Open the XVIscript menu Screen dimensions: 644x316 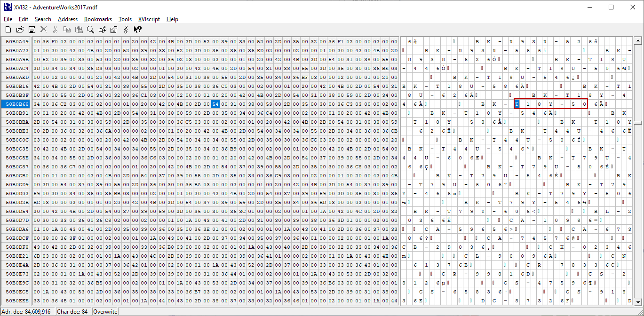click(149, 19)
